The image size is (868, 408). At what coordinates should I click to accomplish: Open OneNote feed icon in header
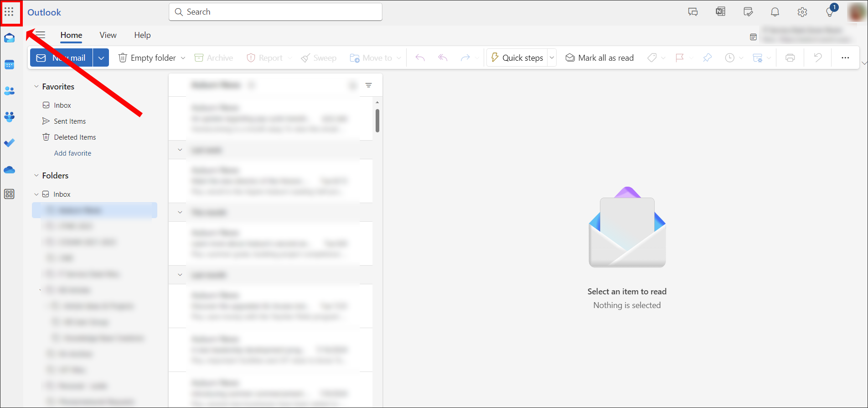[x=720, y=12]
